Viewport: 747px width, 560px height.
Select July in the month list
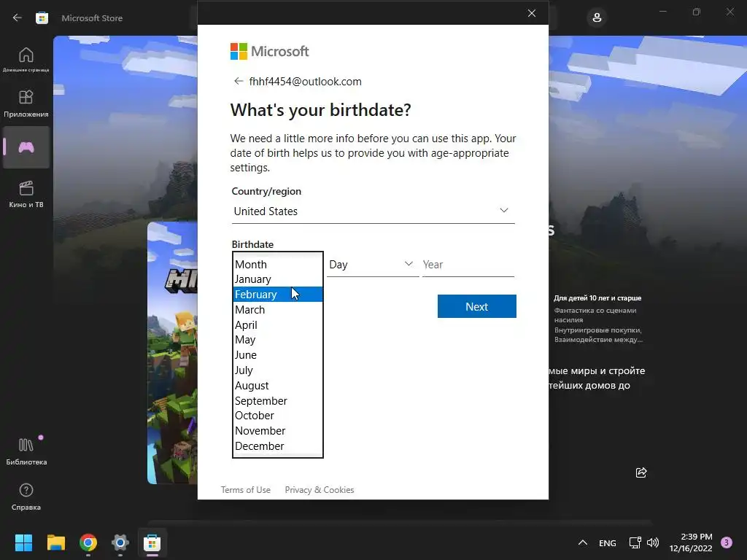pos(278,370)
